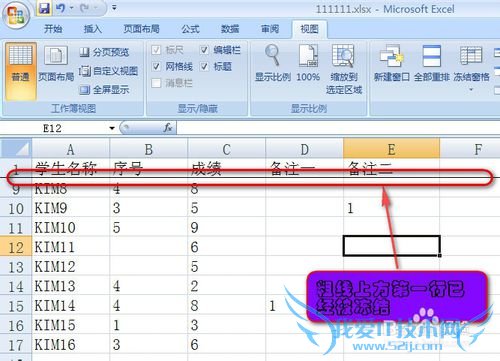Click the Office button logo
The image size is (500, 361).
point(16,16)
